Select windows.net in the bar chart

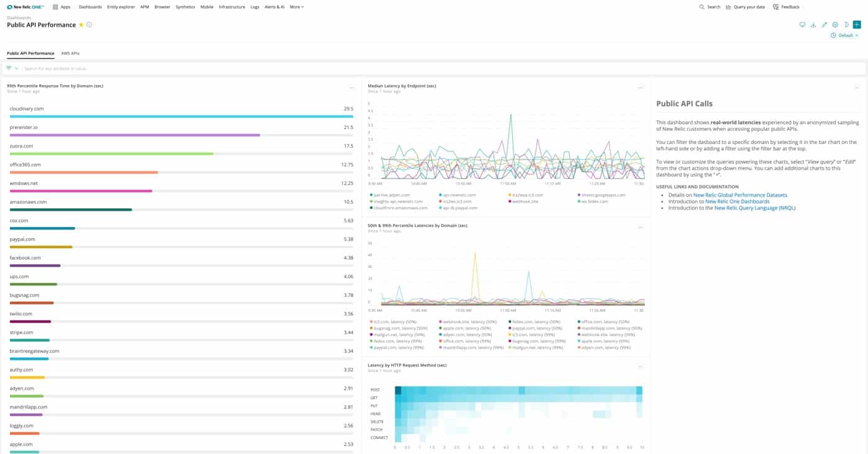pyautogui.click(x=181, y=186)
